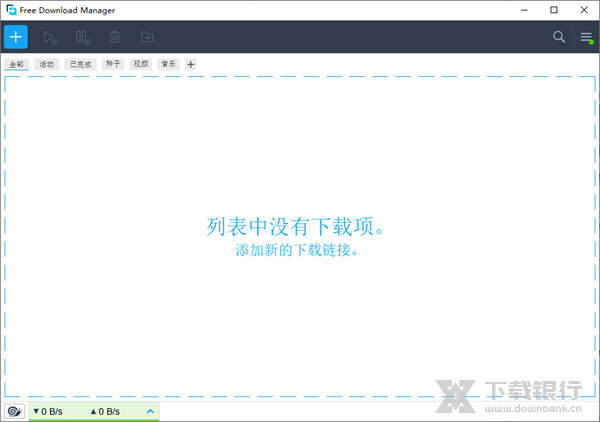Screen dimensions: 600x422
Task: Close the Free Download Manager window
Action: click(584, 10)
